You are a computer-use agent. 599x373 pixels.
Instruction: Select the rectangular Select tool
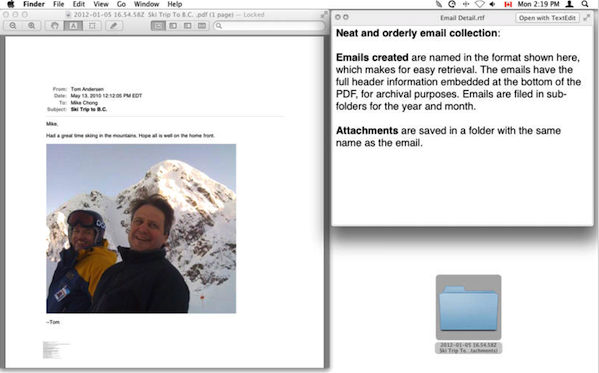pos(92,26)
